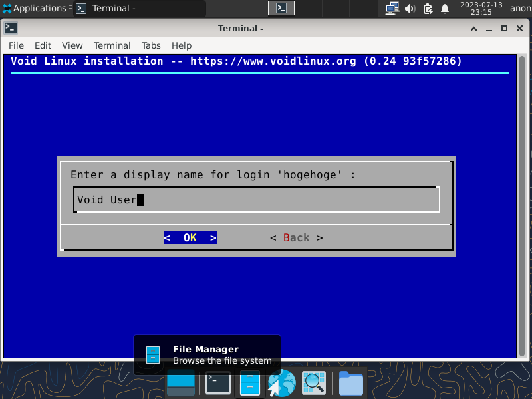Open Application Finder magnifier icon
Viewport: 532px width, 399px height.
coord(314,384)
